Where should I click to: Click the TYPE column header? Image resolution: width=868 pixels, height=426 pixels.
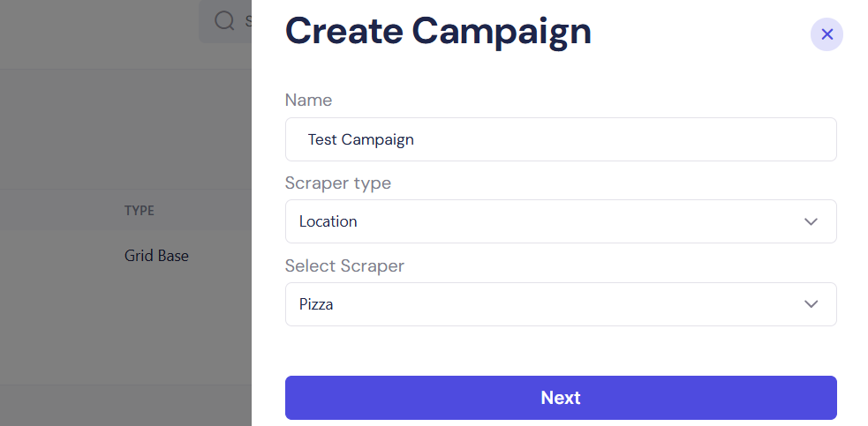[x=140, y=211]
